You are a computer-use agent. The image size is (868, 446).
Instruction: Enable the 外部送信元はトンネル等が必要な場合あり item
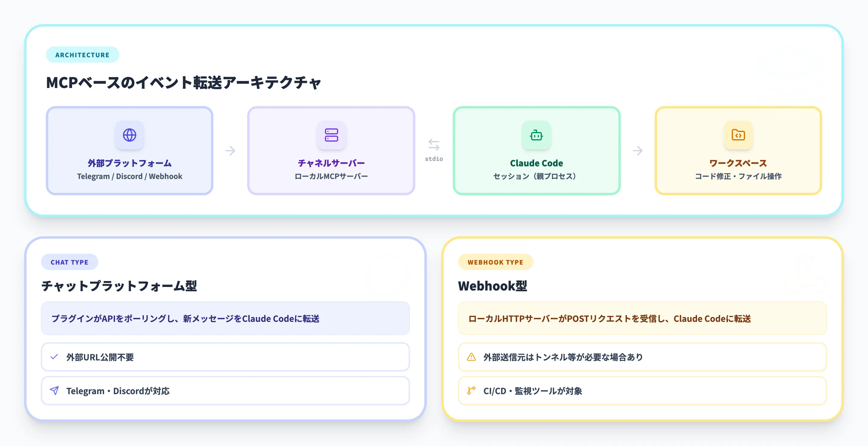[x=642, y=357]
